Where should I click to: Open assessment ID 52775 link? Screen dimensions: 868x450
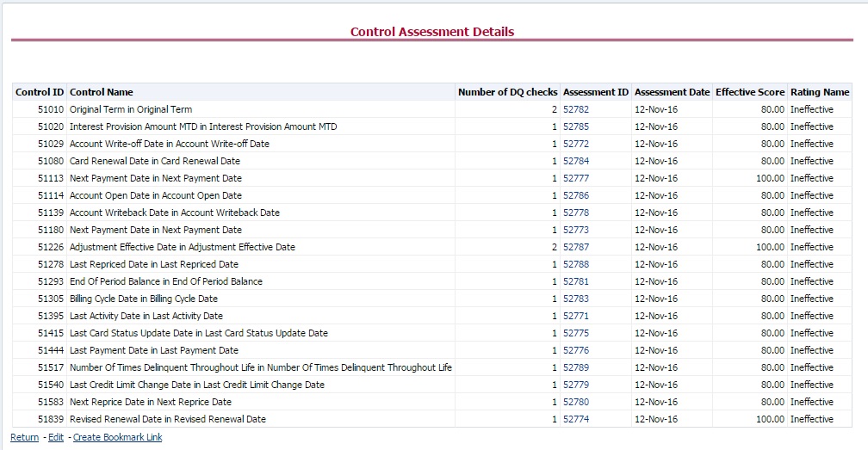tap(576, 333)
